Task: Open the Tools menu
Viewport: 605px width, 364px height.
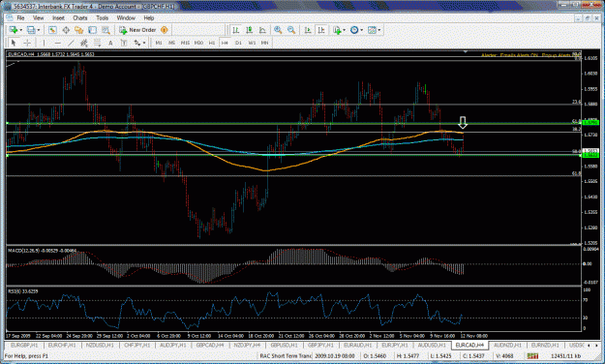Action: click(103, 18)
